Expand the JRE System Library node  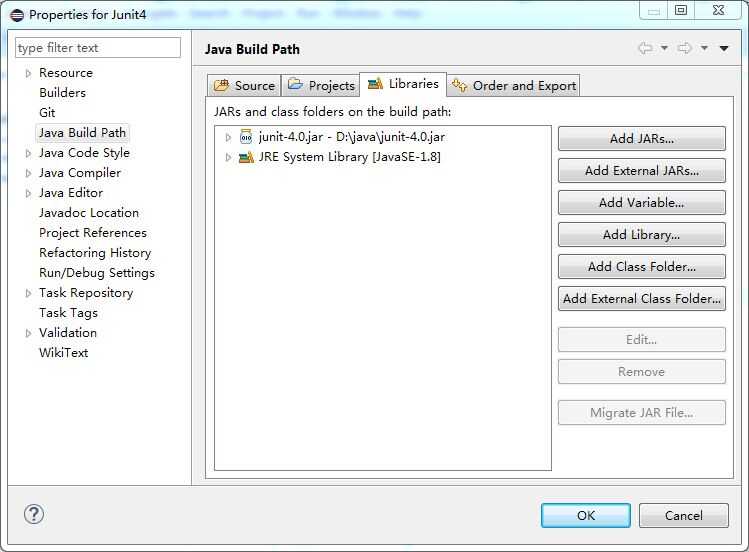point(228,157)
